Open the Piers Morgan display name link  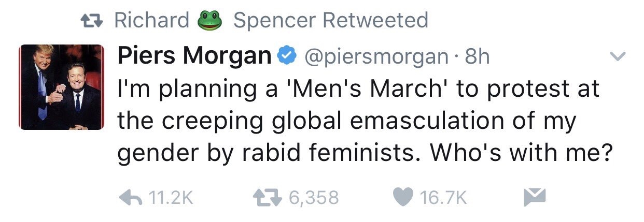coord(194,56)
